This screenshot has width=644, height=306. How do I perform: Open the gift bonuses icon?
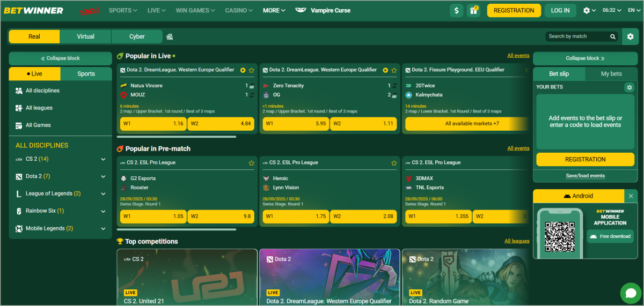coord(473,10)
